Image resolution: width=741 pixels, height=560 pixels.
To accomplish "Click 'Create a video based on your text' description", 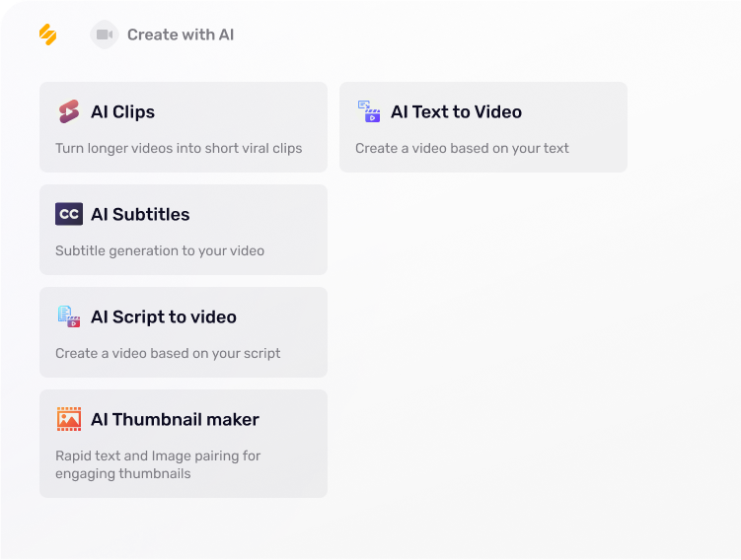I will point(462,149).
